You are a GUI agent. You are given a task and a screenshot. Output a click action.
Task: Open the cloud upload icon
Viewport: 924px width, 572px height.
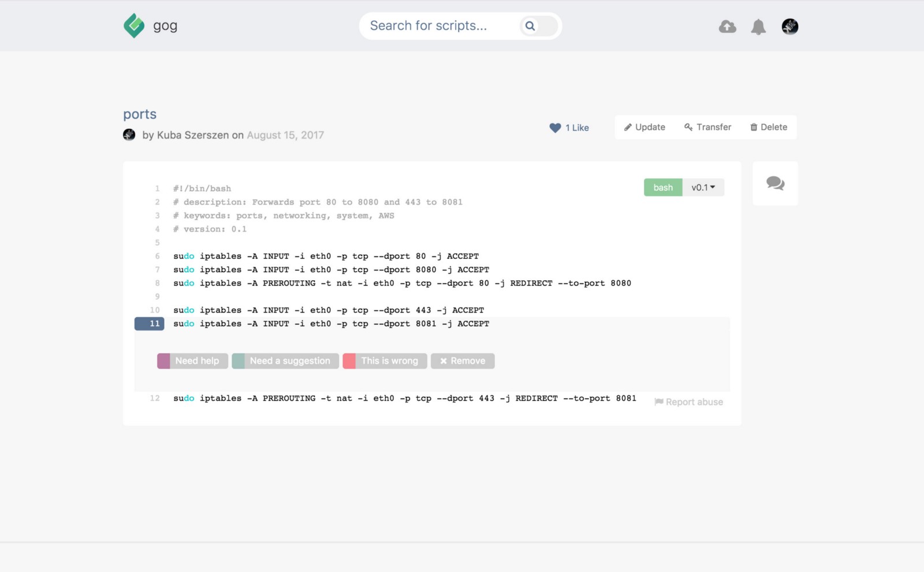click(x=727, y=27)
